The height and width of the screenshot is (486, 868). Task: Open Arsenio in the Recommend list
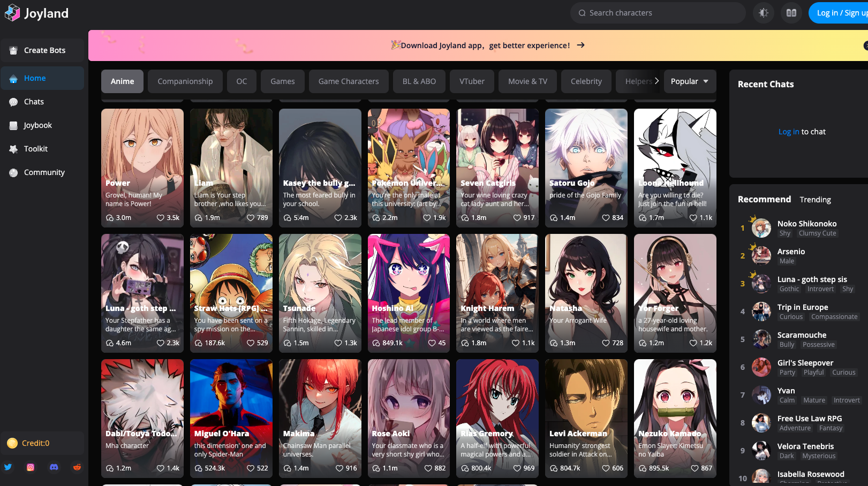pos(791,252)
